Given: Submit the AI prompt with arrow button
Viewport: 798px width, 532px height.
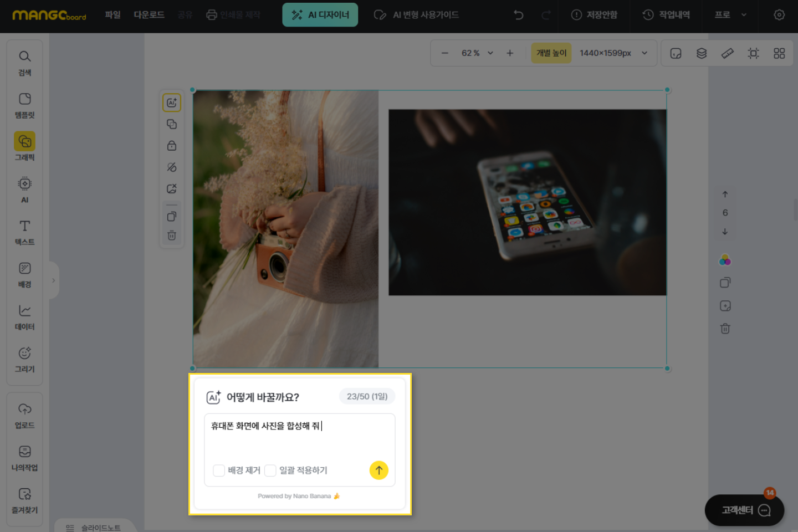Looking at the screenshot, I should pyautogui.click(x=378, y=470).
